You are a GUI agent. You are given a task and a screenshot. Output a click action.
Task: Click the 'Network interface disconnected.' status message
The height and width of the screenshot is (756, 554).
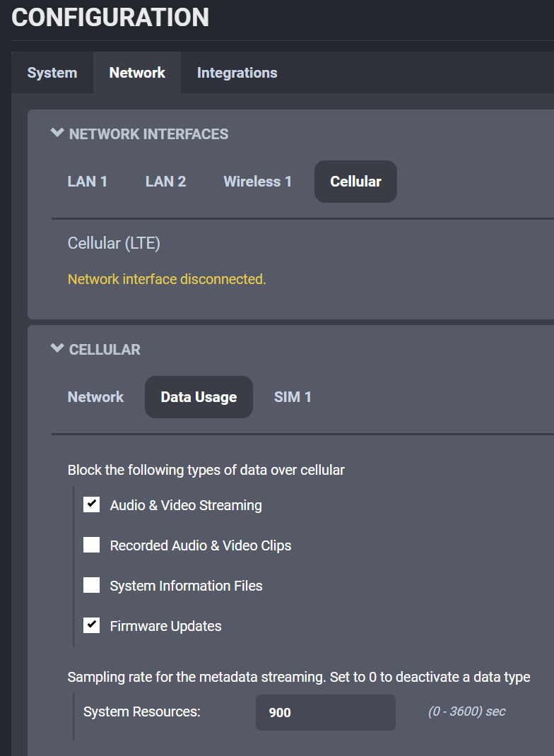pos(167,279)
